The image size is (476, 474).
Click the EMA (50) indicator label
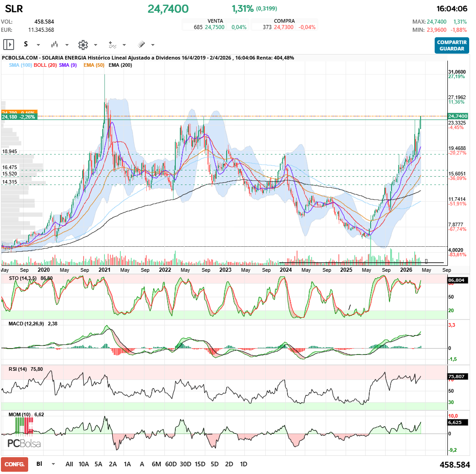point(94,65)
